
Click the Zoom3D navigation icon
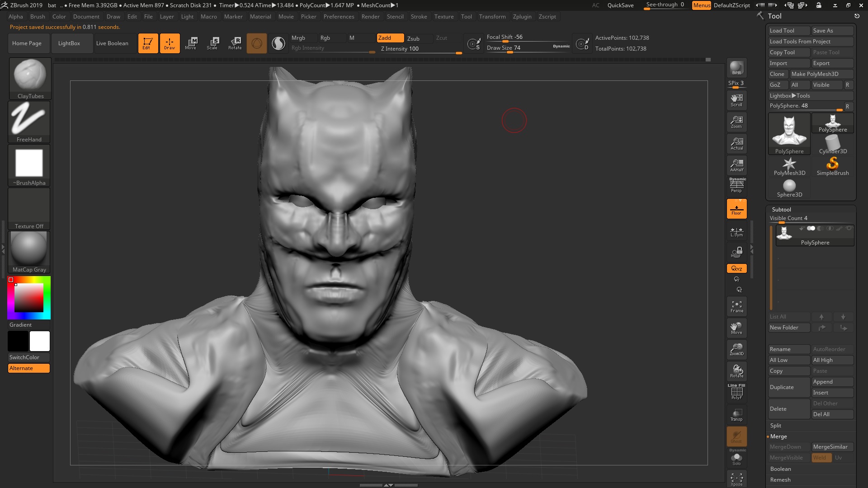[736, 349]
